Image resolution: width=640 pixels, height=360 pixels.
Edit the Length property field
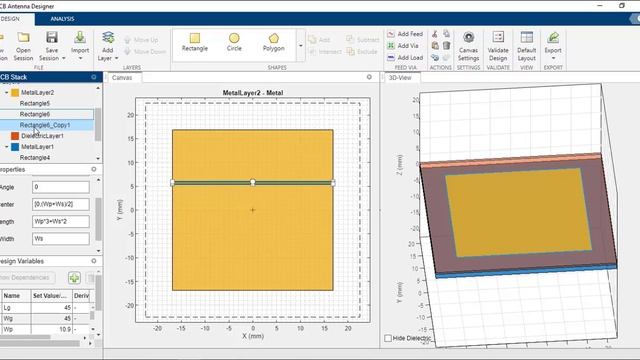coord(61,222)
